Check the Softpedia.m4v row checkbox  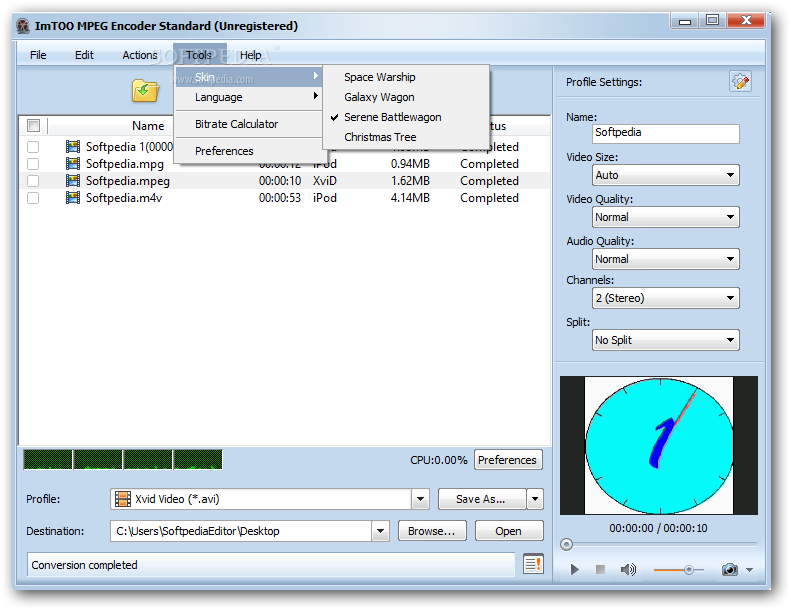(33, 198)
